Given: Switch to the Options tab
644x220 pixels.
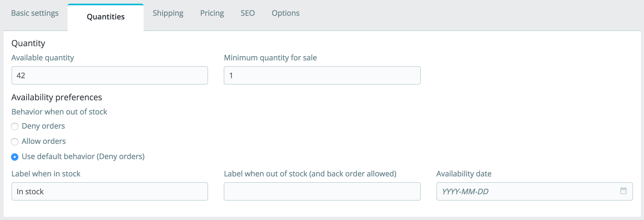Looking at the screenshot, I should click(x=285, y=13).
